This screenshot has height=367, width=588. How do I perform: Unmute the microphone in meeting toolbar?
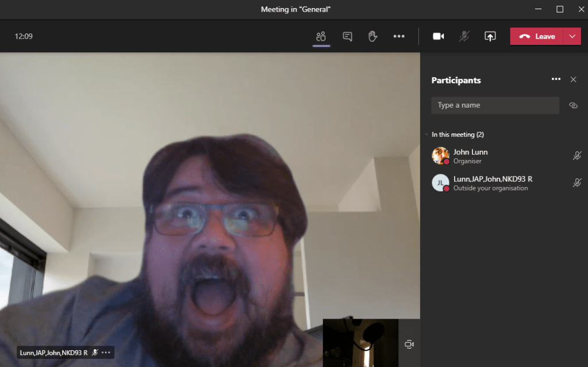[464, 36]
